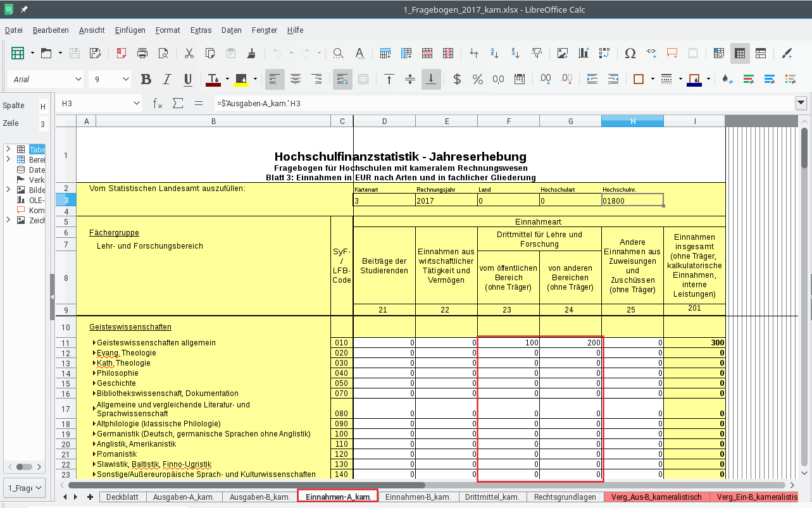The height and width of the screenshot is (508, 812).
Task: Click the AutoFilter funnel icon
Action: (537, 53)
